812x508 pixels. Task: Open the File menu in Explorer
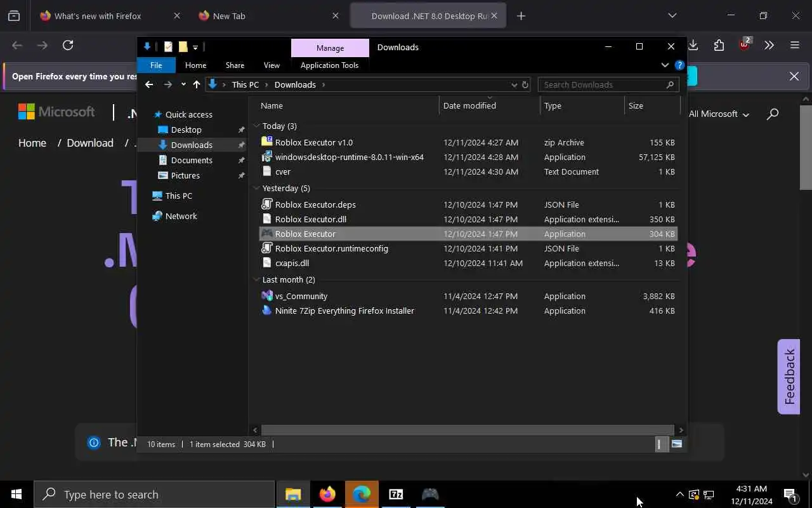(156, 65)
